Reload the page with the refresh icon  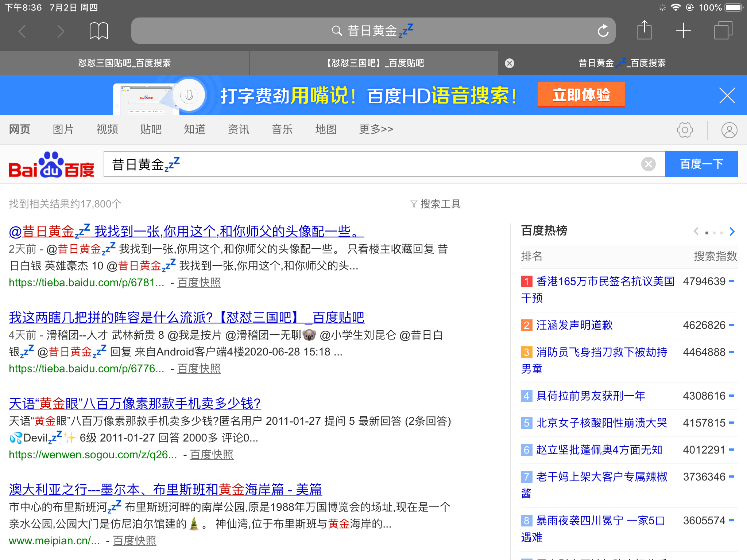[603, 31]
